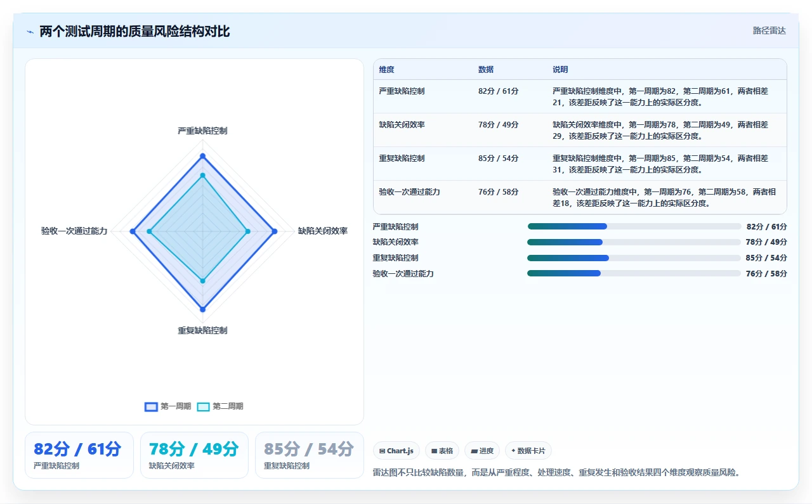This screenshot has width=812, height=504.
Task: Select the 85分 / 54分 重复缺陷控制 card
Action: tap(310, 455)
